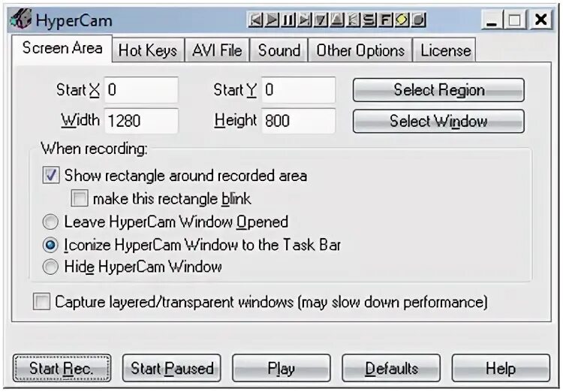
Task: Click the S letter title bar icon
Action: 369,20
